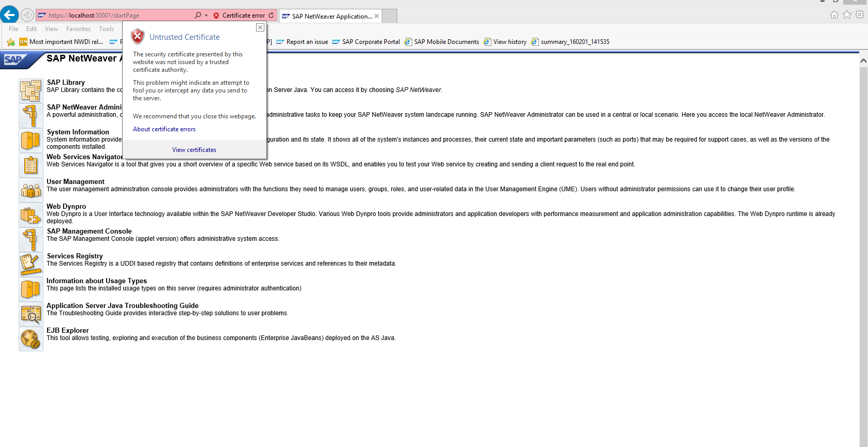
Task: Open the SAP Corporate Portal bookmark
Action: point(366,42)
